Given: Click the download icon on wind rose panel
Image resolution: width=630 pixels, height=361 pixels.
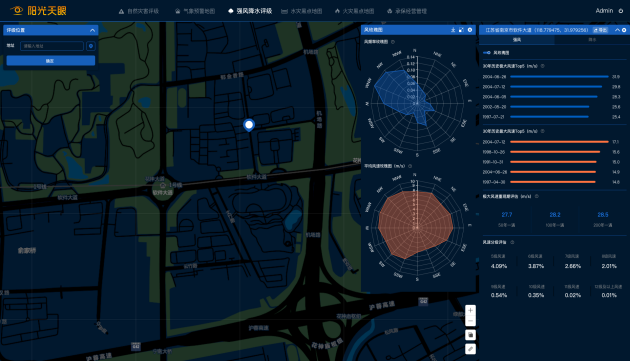Looking at the screenshot, I should coord(453,30).
